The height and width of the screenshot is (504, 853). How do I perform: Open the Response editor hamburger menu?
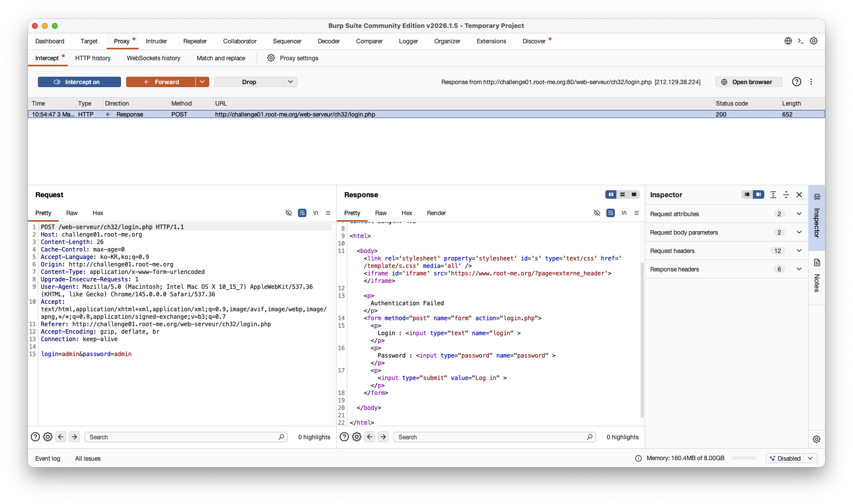tap(636, 213)
